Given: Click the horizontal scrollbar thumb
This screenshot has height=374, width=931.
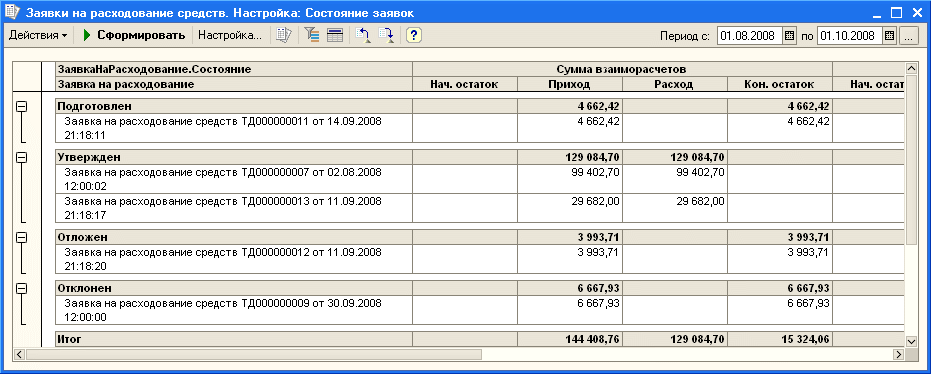Looking at the screenshot, I should [254, 354].
